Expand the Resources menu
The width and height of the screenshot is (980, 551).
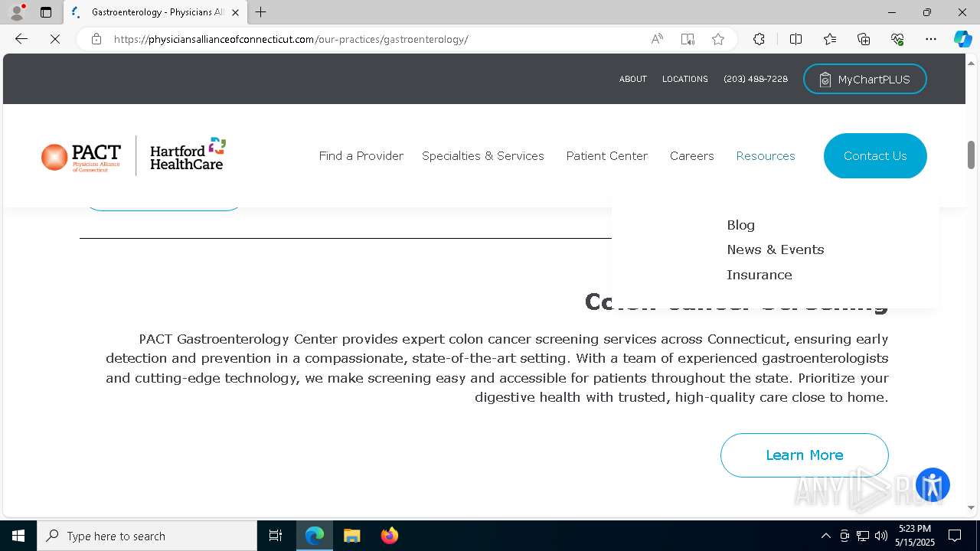point(766,155)
